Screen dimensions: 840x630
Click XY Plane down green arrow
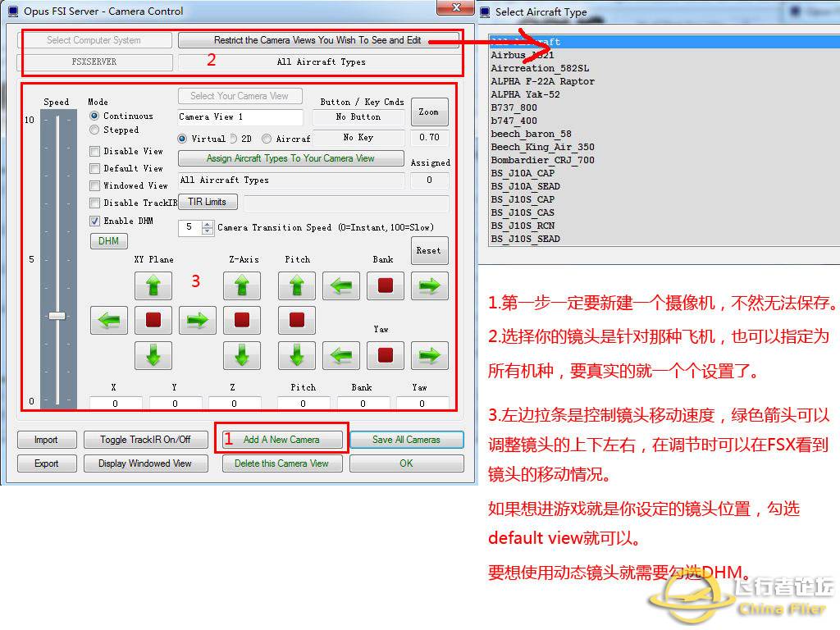tap(153, 355)
